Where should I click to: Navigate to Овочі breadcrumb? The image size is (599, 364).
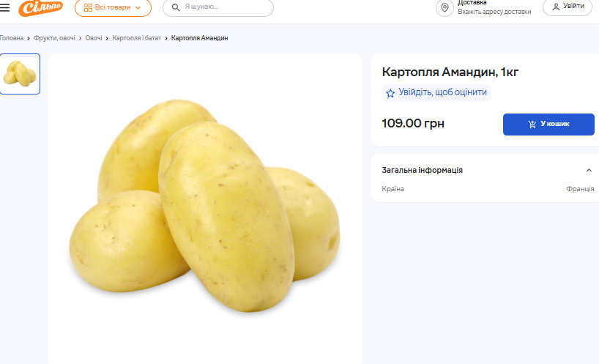[94, 38]
